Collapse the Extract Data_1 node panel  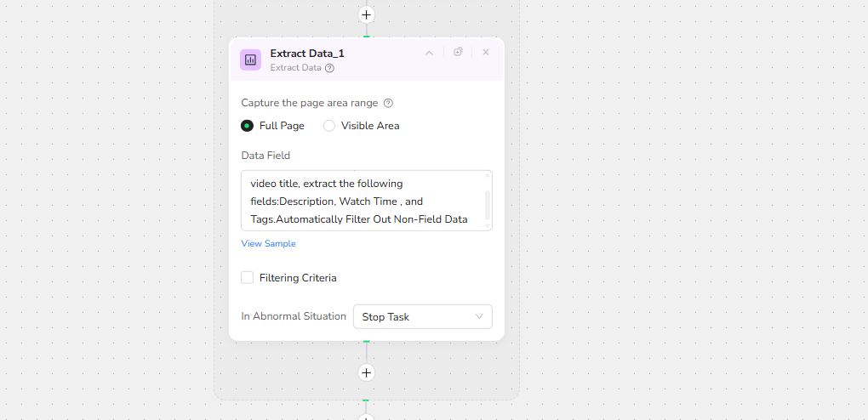429,53
